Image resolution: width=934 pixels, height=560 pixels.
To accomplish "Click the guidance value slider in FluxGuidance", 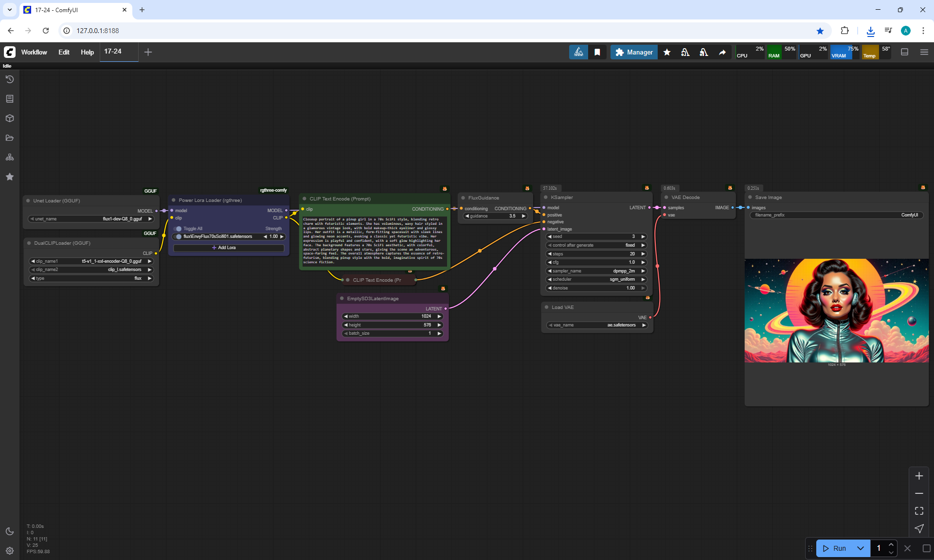I will coord(495,216).
